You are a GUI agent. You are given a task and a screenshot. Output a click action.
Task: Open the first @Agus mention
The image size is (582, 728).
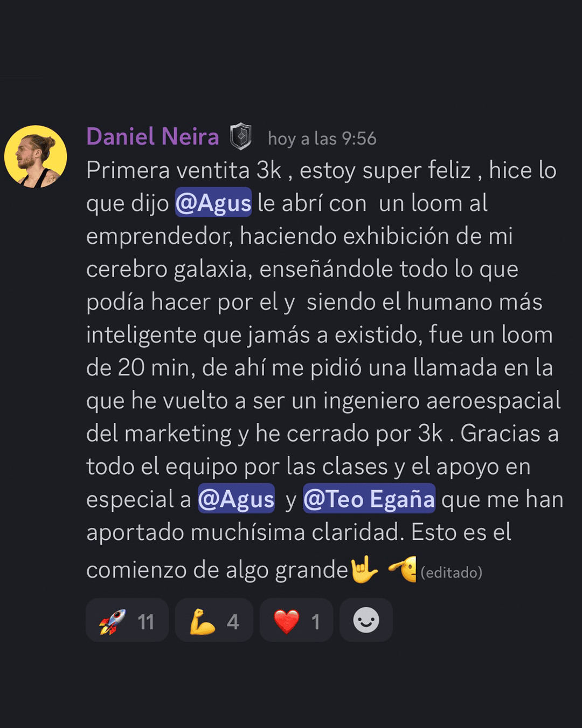tap(213, 203)
